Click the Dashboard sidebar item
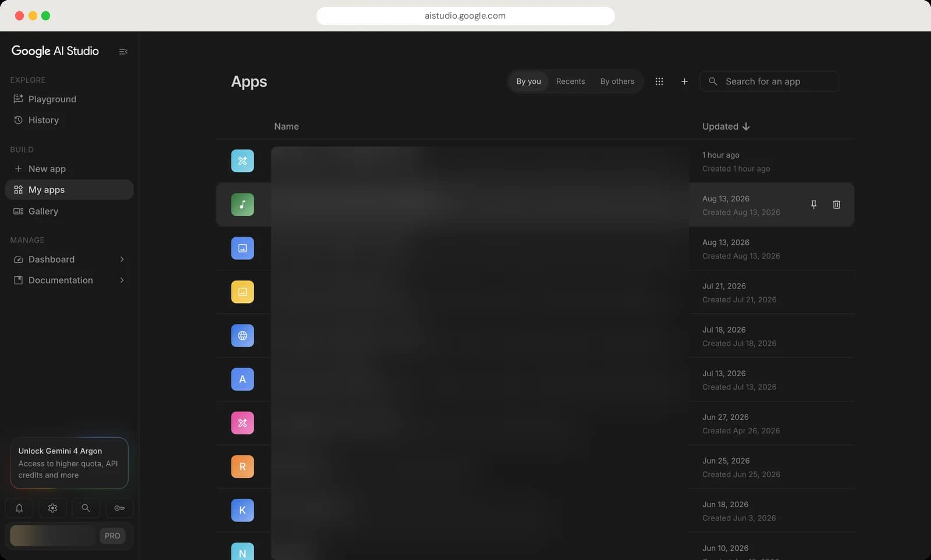This screenshot has width=931, height=560. (69, 259)
